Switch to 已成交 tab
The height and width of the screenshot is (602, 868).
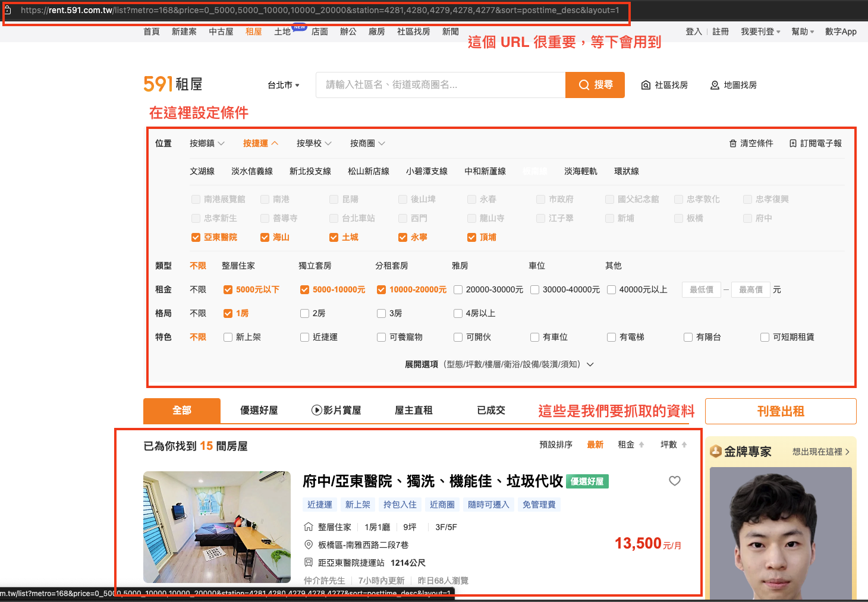pos(491,410)
